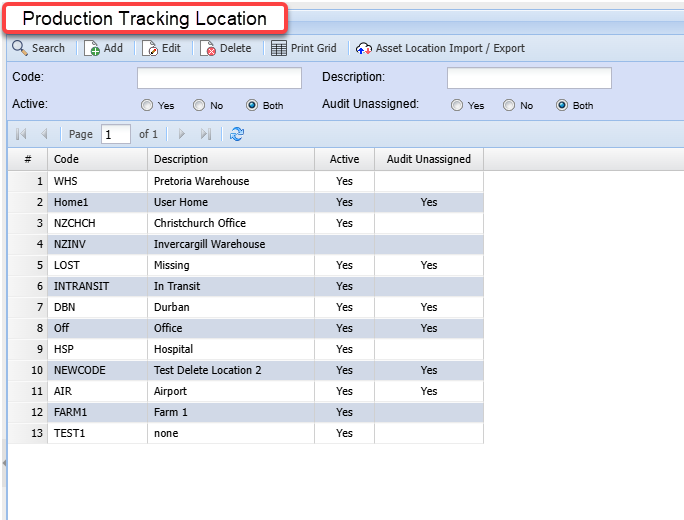684x520 pixels.
Task: Select Active 'Yes' radio button
Action: click(147, 105)
